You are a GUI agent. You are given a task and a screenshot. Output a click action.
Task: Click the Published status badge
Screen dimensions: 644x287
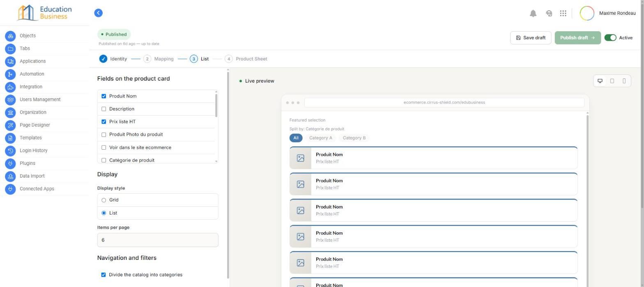(x=114, y=35)
